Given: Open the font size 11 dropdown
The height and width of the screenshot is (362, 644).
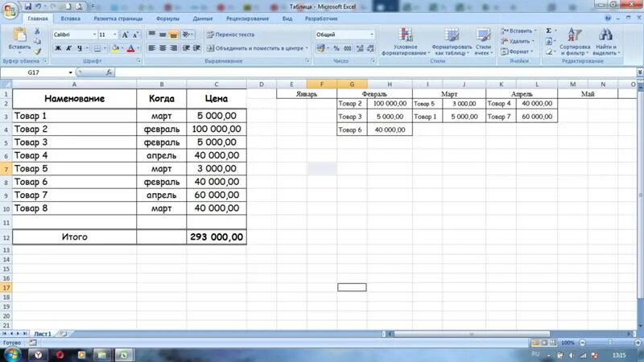Looking at the screenshot, I should pos(114,35).
